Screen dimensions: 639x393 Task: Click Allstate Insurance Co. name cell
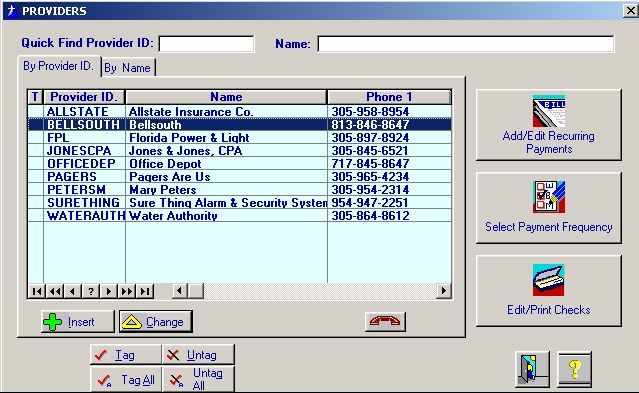point(226,111)
